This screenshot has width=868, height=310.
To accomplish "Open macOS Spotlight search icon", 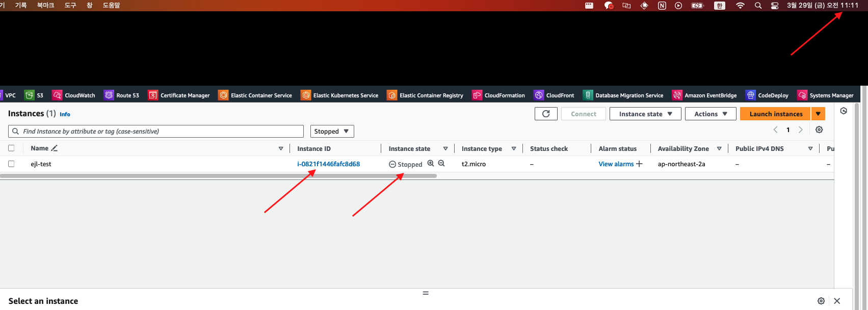I will click(x=758, y=6).
